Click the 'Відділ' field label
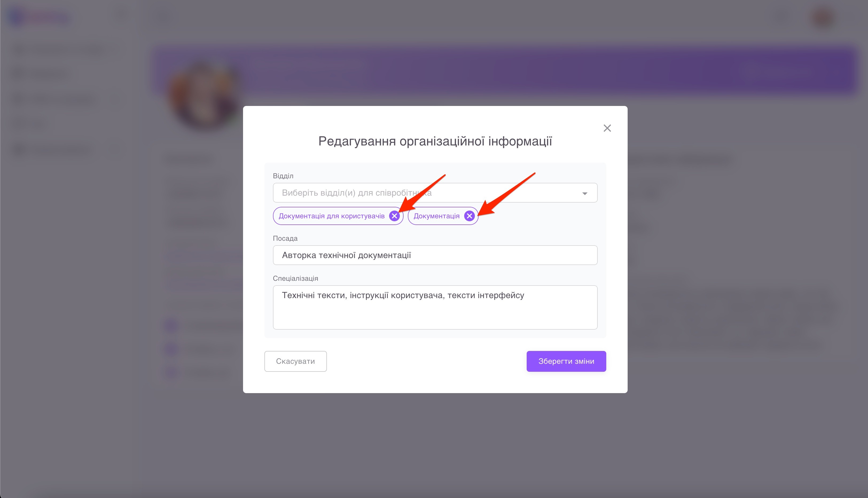The width and height of the screenshot is (868, 498). pyautogui.click(x=283, y=176)
